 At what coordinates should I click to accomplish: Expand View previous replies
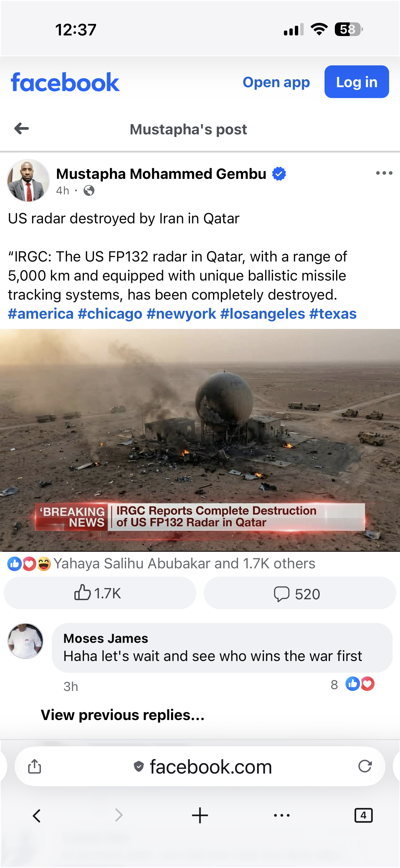pos(122,715)
